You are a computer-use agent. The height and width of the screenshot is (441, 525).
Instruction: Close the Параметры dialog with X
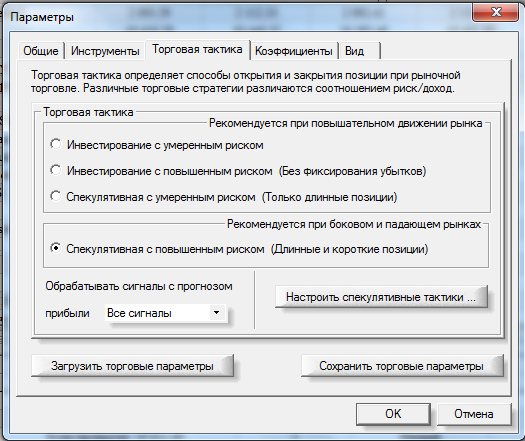click(496, 13)
